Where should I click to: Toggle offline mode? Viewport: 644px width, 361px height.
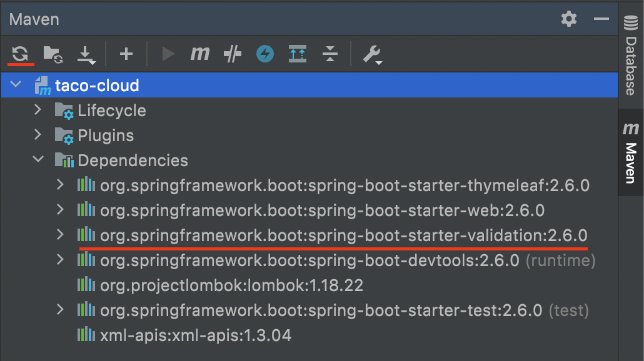(x=264, y=54)
